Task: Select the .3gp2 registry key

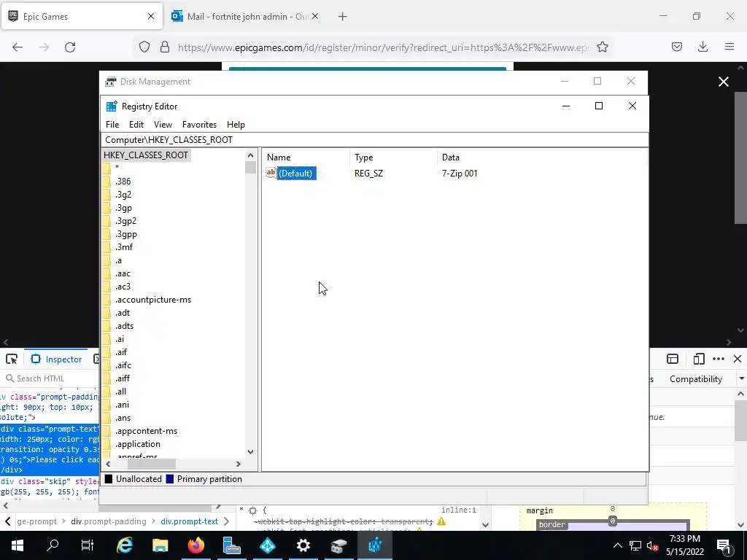Action: 125,221
